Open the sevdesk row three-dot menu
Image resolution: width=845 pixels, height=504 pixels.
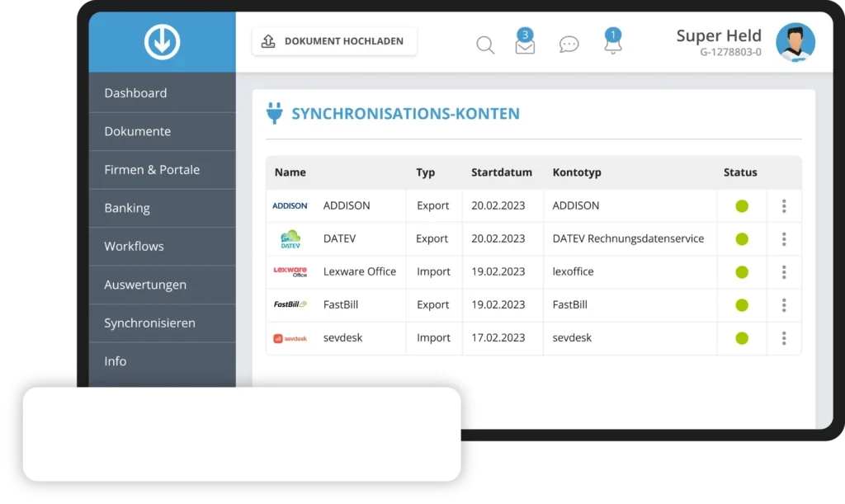[784, 338]
